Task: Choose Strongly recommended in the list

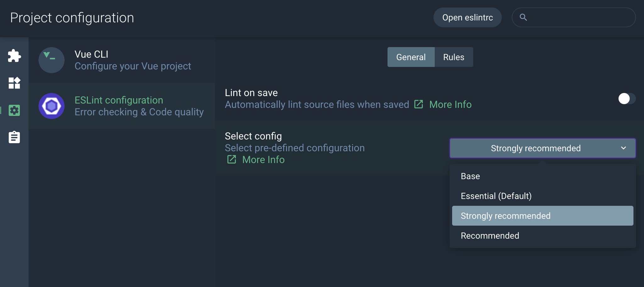Action: pyautogui.click(x=542, y=216)
